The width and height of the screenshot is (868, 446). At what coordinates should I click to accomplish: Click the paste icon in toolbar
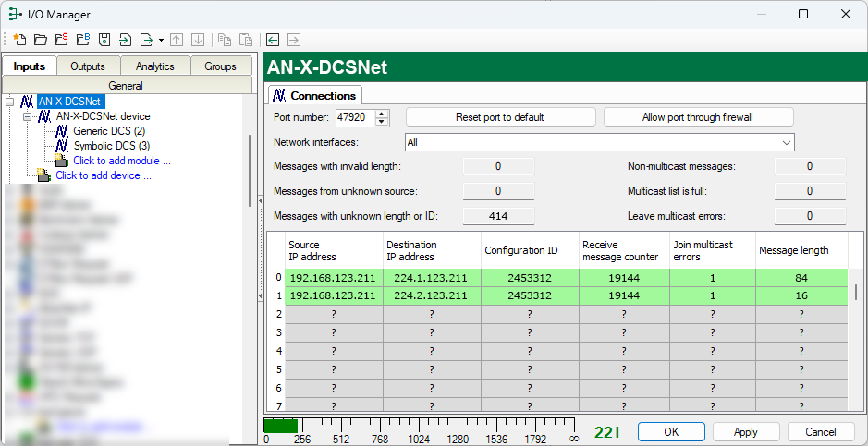[x=245, y=40]
